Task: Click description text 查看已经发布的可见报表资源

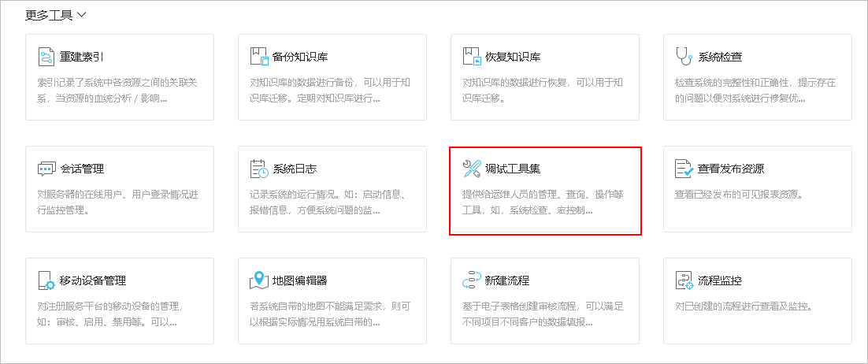Action: click(739, 195)
